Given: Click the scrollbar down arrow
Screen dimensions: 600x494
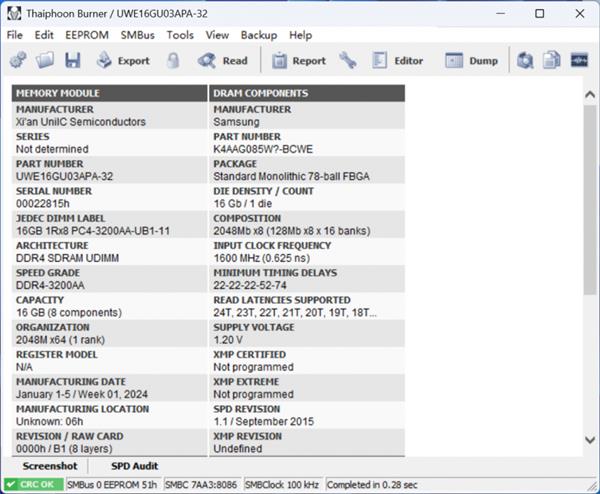Looking at the screenshot, I should point(590,440).
